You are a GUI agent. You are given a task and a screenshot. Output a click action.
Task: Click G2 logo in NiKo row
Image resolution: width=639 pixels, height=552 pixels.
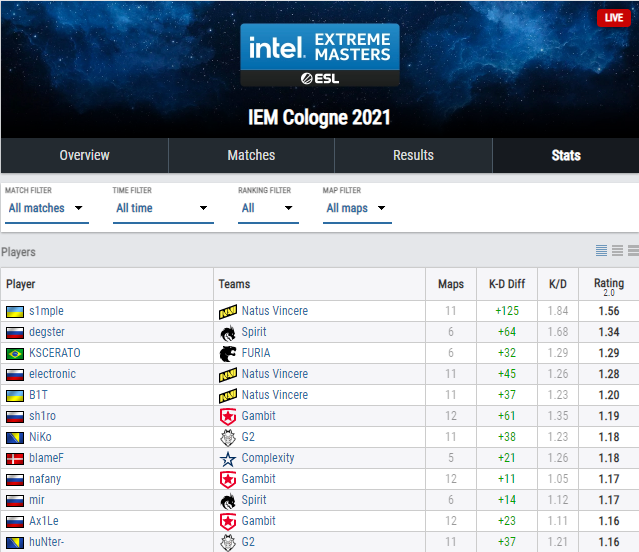(x=228, y=438)
